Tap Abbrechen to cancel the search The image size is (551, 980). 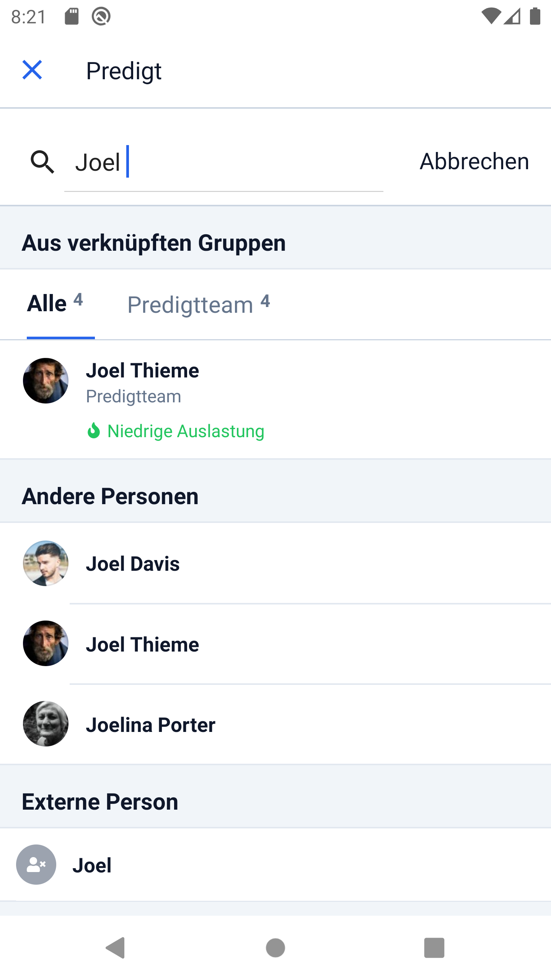tap(474, 161)
